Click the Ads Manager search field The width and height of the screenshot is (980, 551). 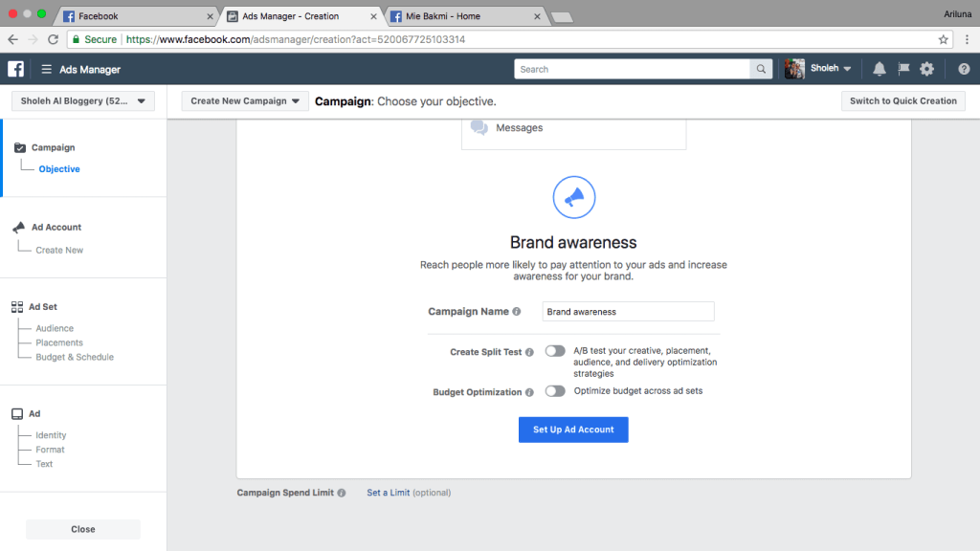click(632, 69)
